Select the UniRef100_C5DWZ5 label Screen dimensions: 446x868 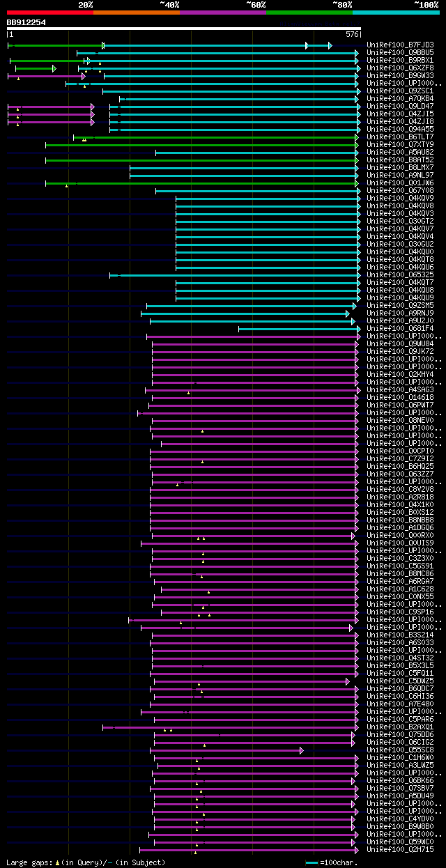[400, 681]
